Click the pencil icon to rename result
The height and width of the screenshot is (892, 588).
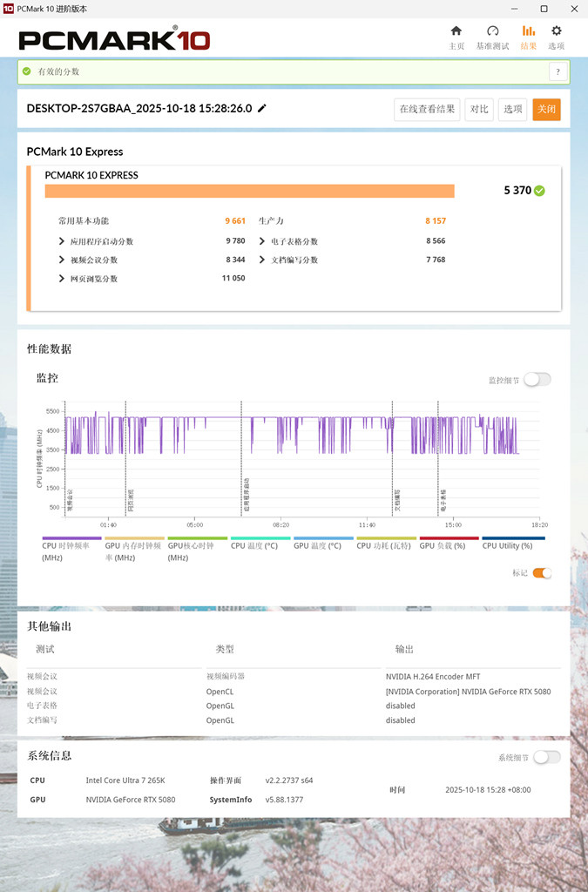(x=262, y=109)
